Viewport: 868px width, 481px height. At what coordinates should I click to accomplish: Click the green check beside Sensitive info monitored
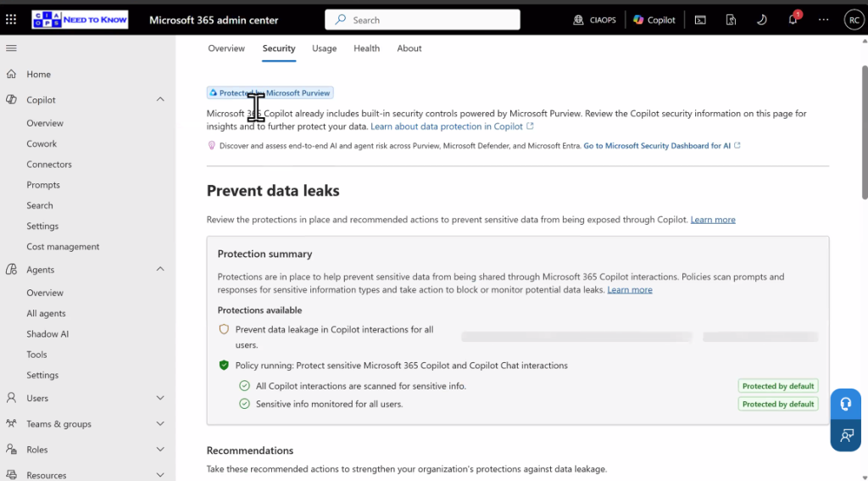coord(244,404)
